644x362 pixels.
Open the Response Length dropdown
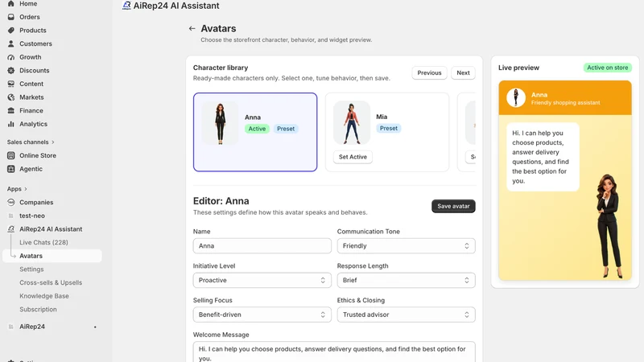(406, 280)
